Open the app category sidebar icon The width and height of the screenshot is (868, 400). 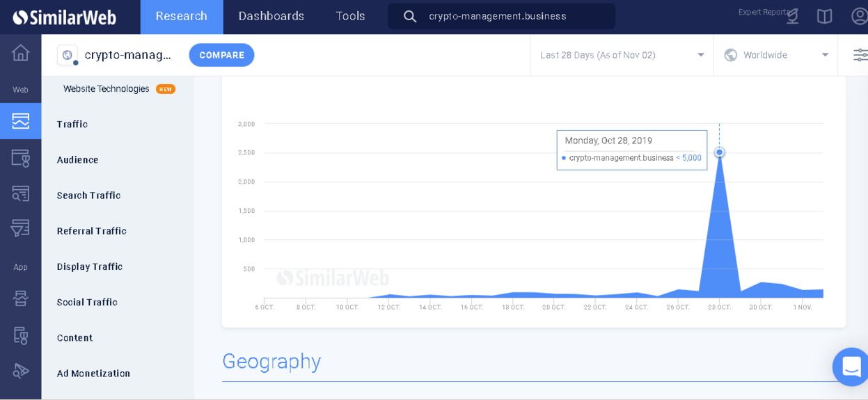point(20,335)
